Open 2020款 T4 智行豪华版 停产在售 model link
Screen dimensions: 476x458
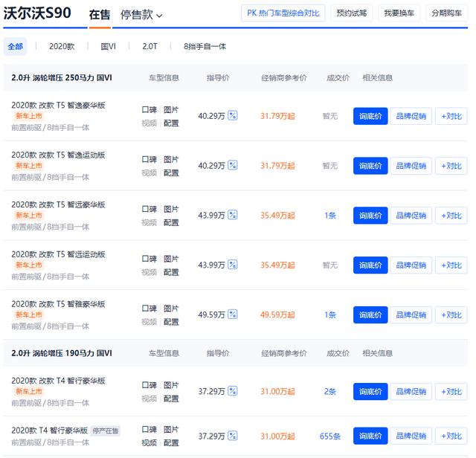pyautogui.click(x=50, y=430)
